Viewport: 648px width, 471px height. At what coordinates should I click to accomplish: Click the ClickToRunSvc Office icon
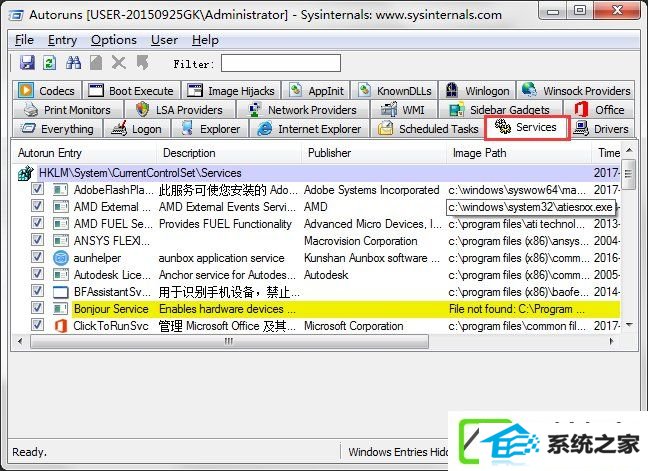tap(61, 326)
